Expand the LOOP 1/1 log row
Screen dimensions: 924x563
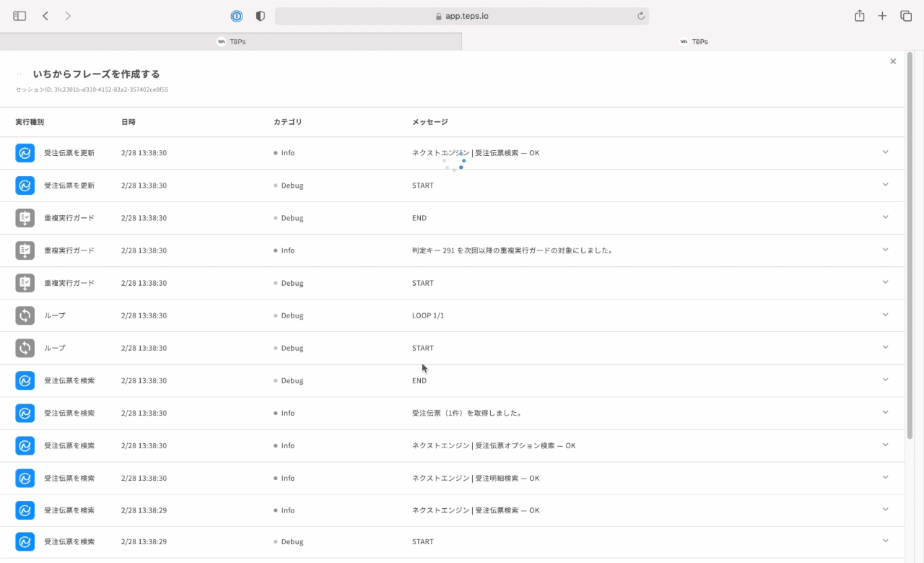(x=886, y=315)
